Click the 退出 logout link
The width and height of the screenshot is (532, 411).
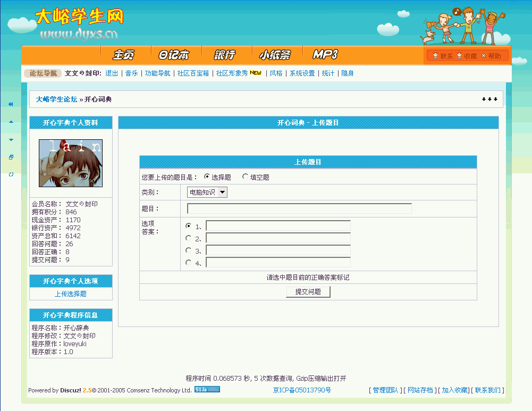[x=112, y=73]
